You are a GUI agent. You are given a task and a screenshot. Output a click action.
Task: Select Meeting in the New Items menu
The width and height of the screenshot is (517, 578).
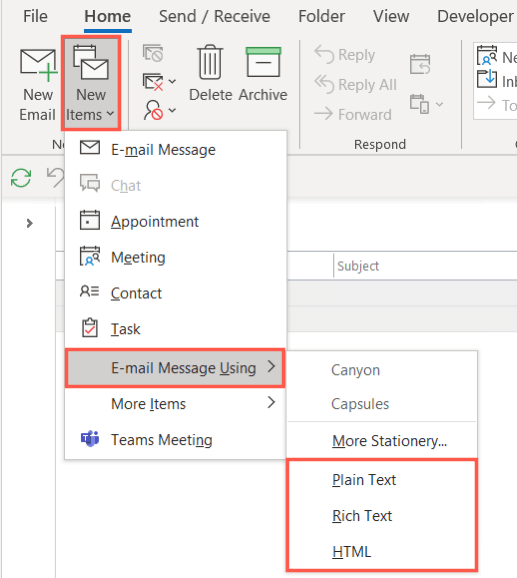click(x=175, y=257)
